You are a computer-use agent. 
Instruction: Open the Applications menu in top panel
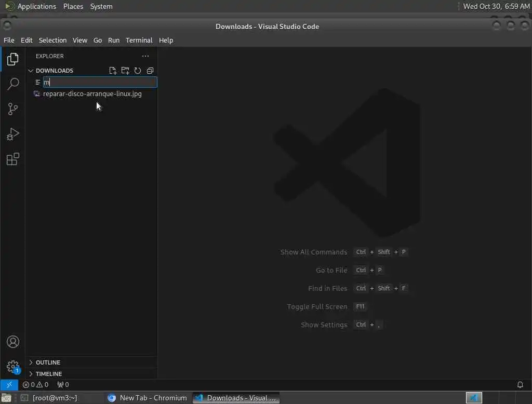click(x=37, y=6)
